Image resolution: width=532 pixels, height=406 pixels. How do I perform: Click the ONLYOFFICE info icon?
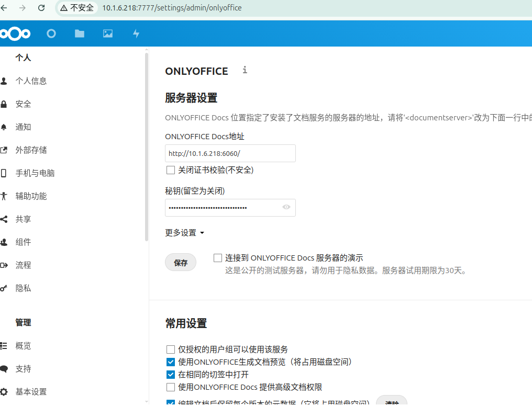click(x=245, y=70)
